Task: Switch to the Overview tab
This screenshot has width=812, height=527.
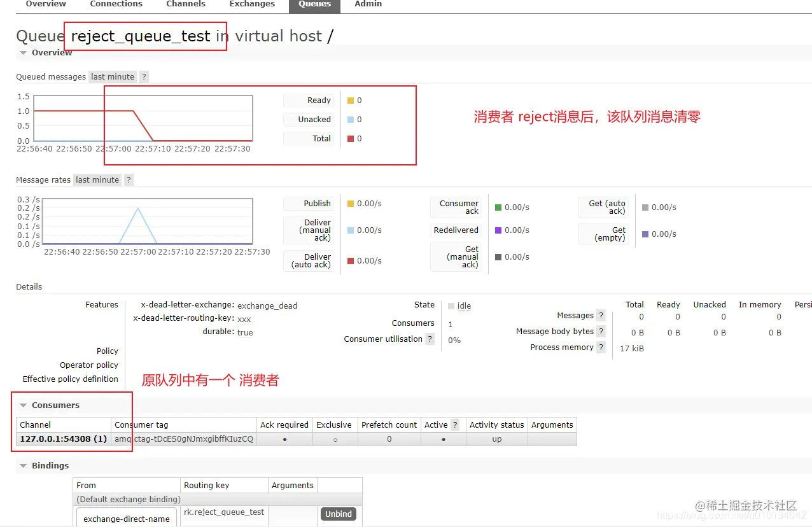Action: point(46,4)
